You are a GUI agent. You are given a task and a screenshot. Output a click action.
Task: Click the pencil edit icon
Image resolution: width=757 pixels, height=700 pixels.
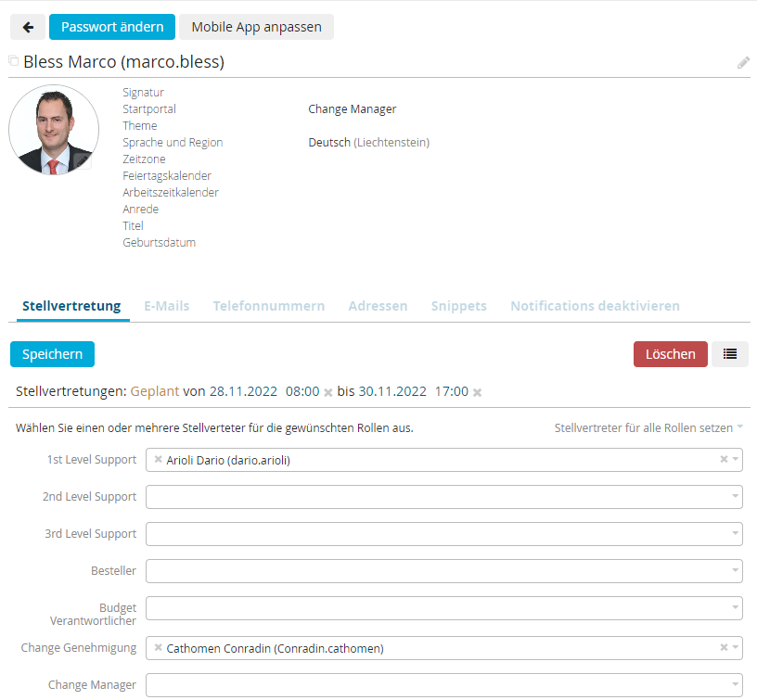pyautogui.click(x=743, y=63)
